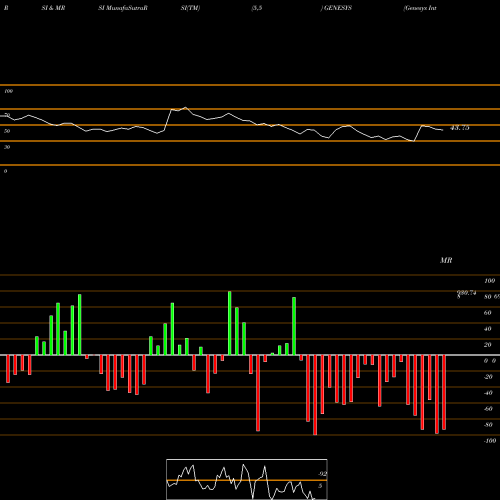Click the -100 axis label on MR panel
The height and width of the screenshot is (500, 500).
pyautogui.click(x=490, y=441)
